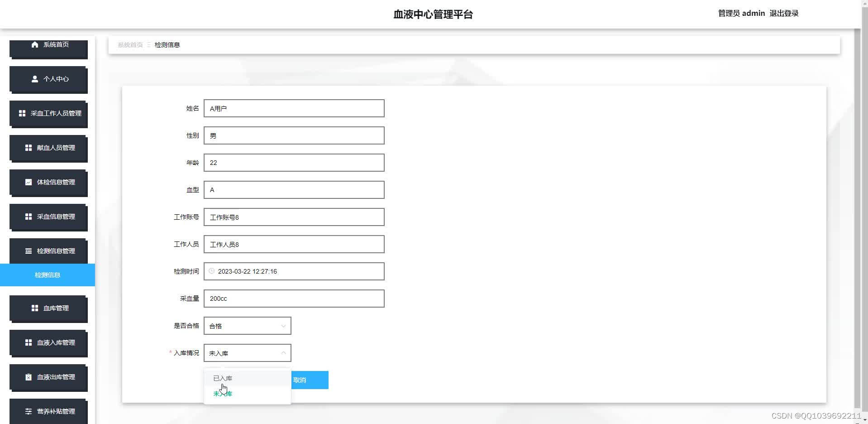This screenshot has height=424, width=868.
Task: Choose 未入库 from the dropdown list
Action: click(248, 394)
